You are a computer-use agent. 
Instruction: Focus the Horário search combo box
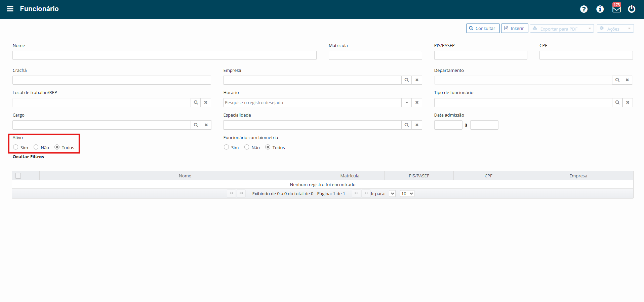pyautogui.click(x=312, y=102)
